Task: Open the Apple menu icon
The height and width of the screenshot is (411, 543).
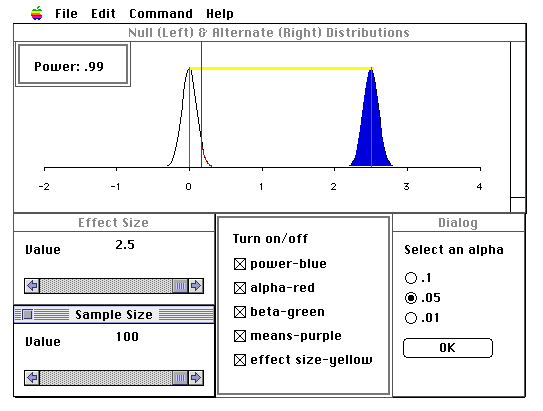Action: tap(37, 14)
